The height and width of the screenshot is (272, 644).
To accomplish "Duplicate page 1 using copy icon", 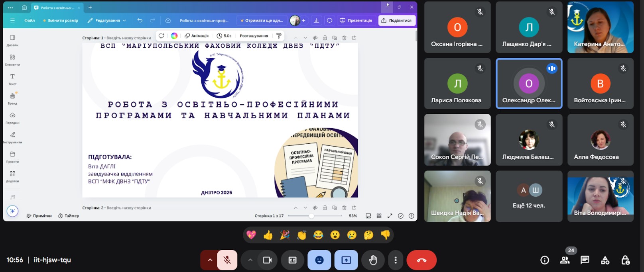I will [335, 38].
